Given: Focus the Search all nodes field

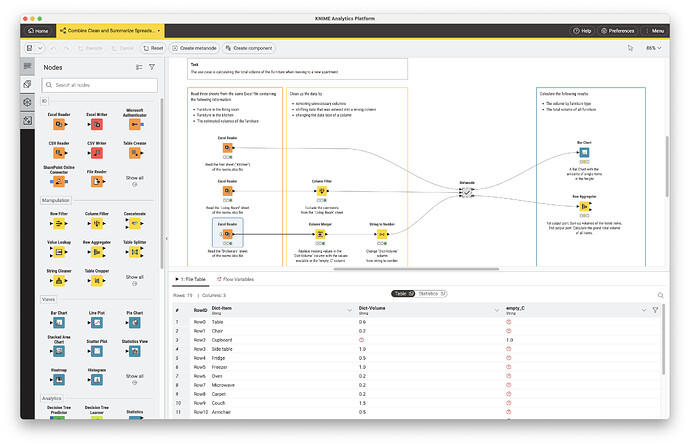Looking at the screenshot, I should pos(99,85).
